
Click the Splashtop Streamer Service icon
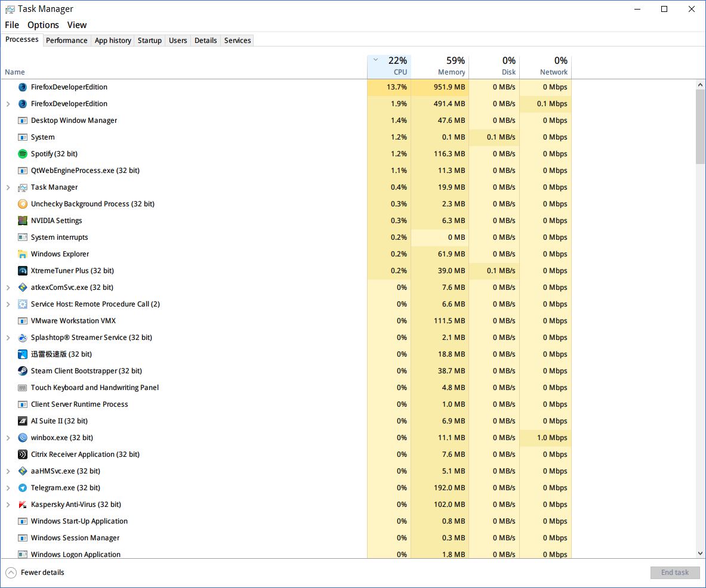pyautogui.click(x=23, y=338)
